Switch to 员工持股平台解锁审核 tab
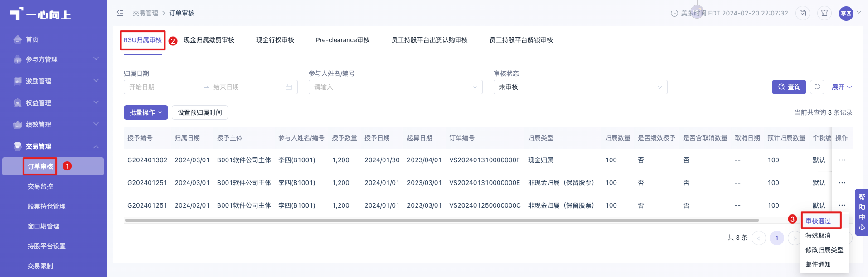Viewport: 868px width, 277px height. click(521, 40)
